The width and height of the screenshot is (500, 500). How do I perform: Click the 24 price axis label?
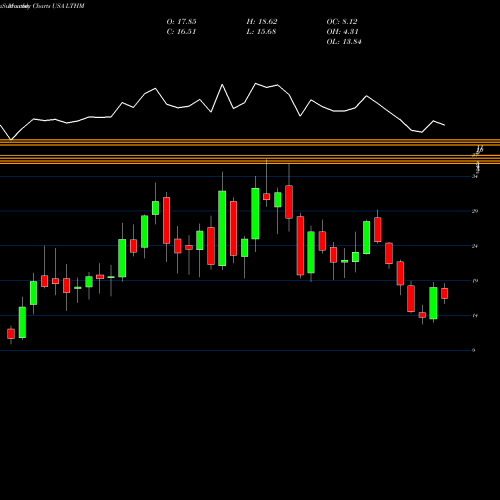pyautogui.click(x=475, y=246)
